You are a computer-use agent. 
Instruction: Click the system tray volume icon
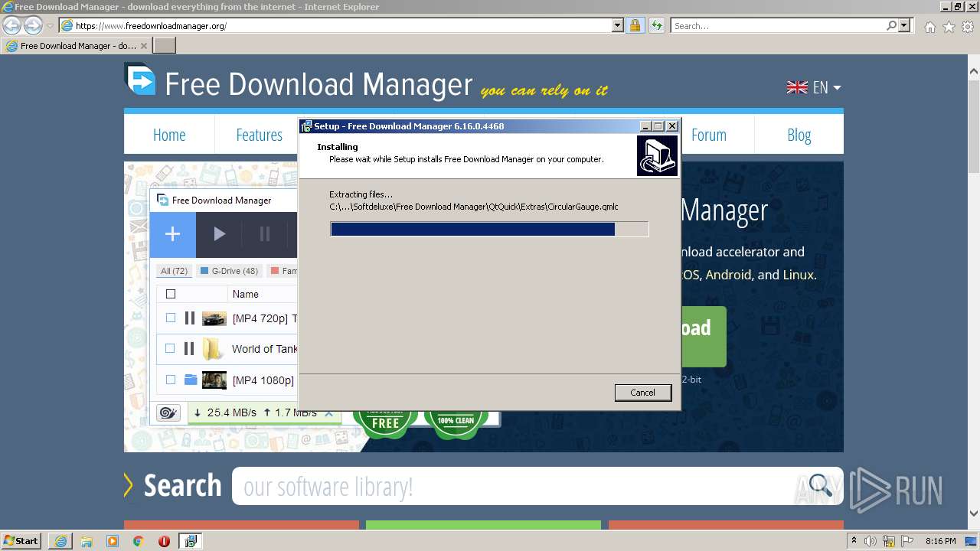871,541
